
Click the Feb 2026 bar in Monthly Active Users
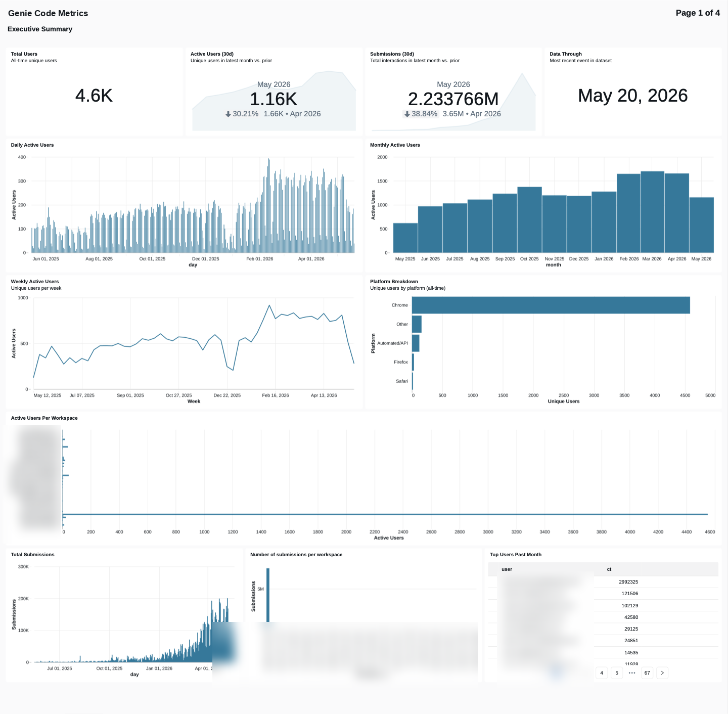coord(628,213)
